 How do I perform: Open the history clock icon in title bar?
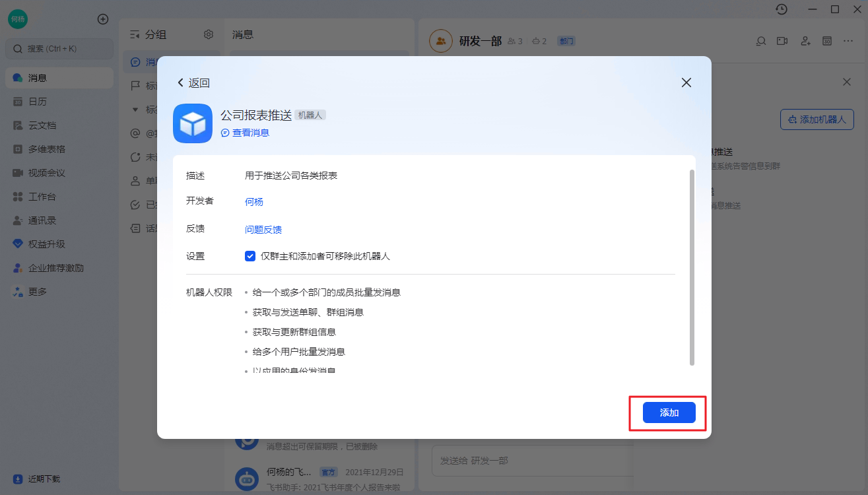(782, 9)
